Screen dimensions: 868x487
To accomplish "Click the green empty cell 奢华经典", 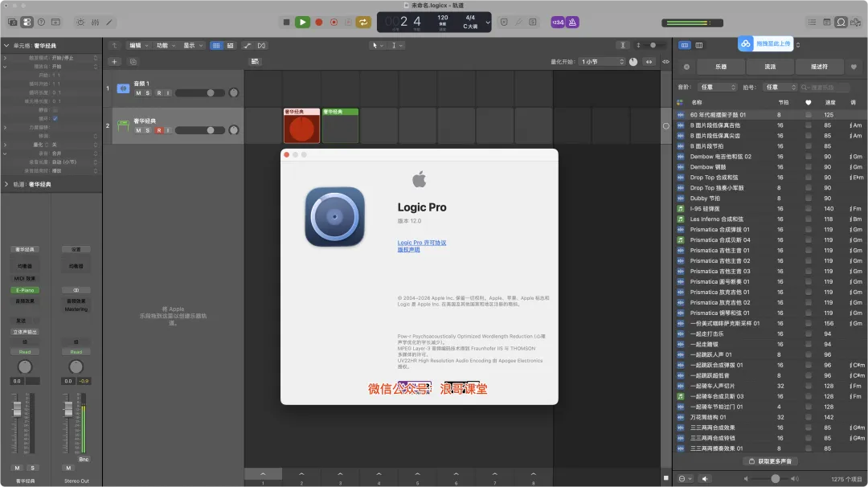I will (341, 125).
